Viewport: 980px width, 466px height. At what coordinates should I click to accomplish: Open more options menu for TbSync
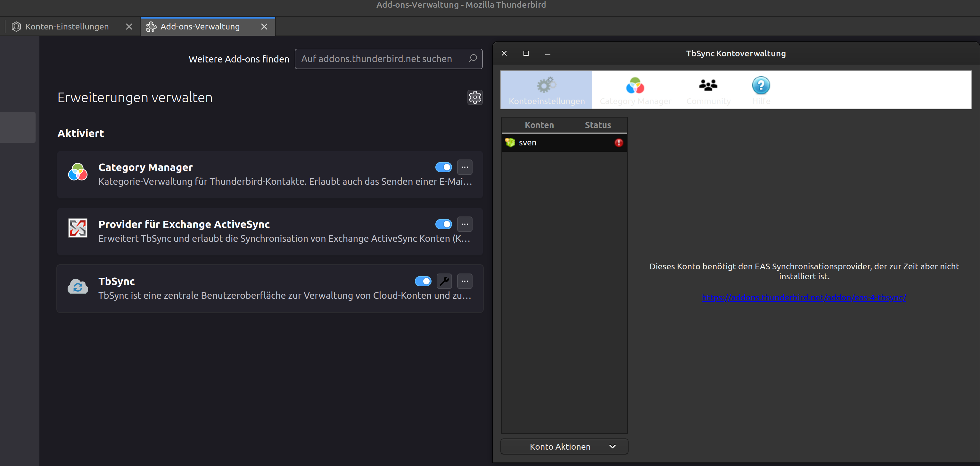465,281
